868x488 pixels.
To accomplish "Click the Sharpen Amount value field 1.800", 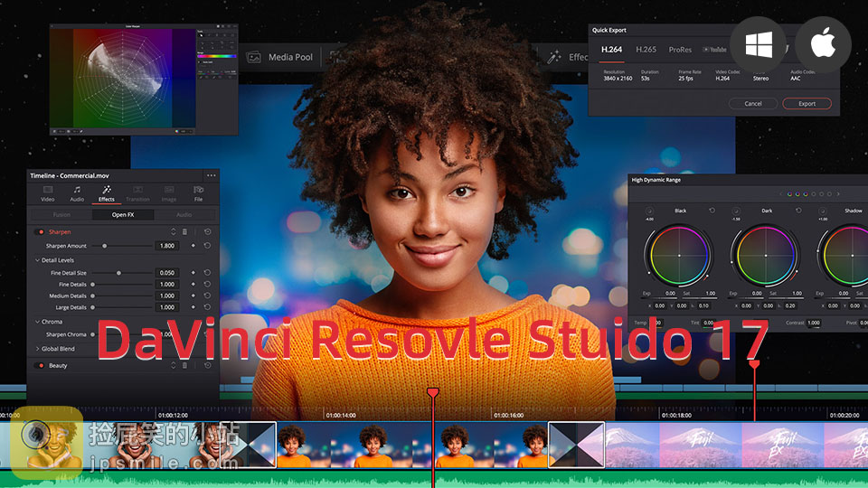I will pyautogui.click(x=166, y=246).
